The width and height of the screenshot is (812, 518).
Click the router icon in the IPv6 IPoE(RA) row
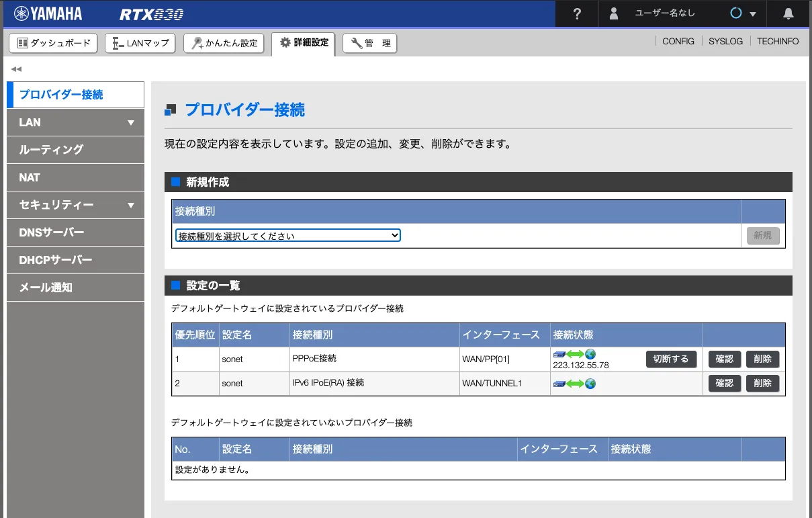click(559, 383)
